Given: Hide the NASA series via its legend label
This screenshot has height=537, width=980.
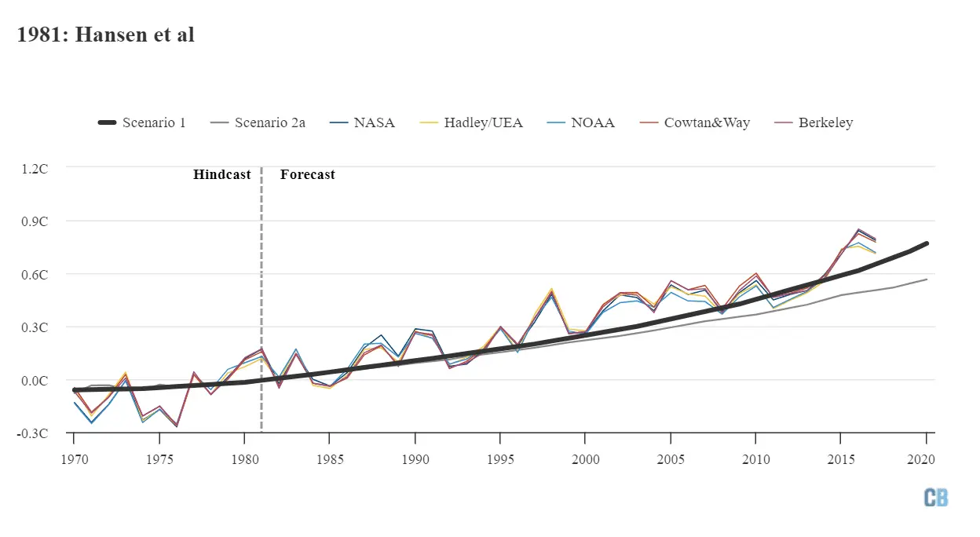Looking at the screenshot, I should tap(374, 122).
